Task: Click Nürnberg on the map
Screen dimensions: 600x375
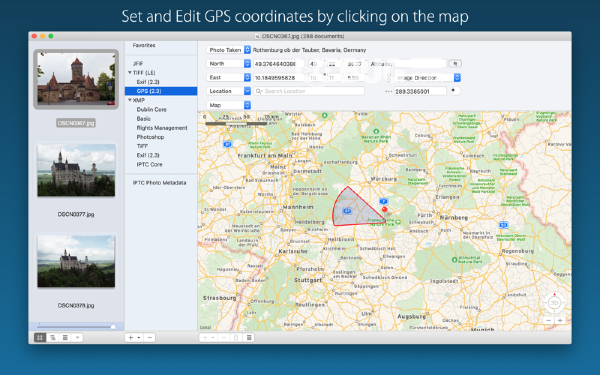Action: click(x=454, y=217)
